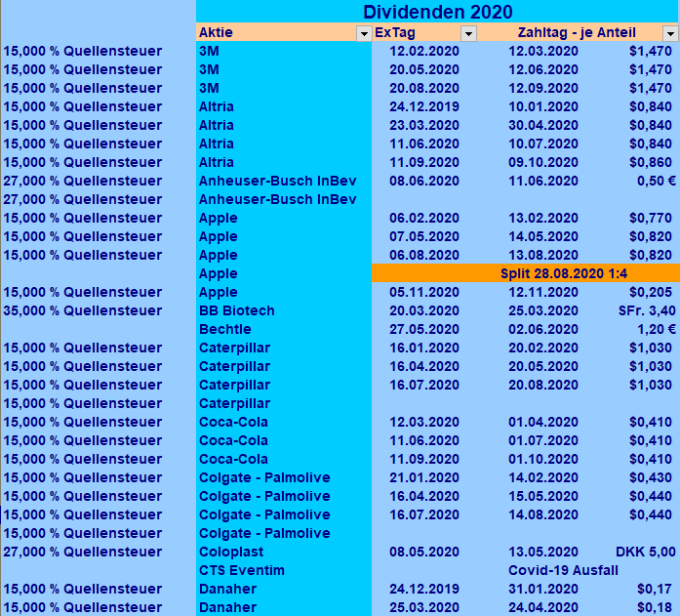
Task: Select Apple ExTag cell 06.02.2020
Action: [424, 219]
